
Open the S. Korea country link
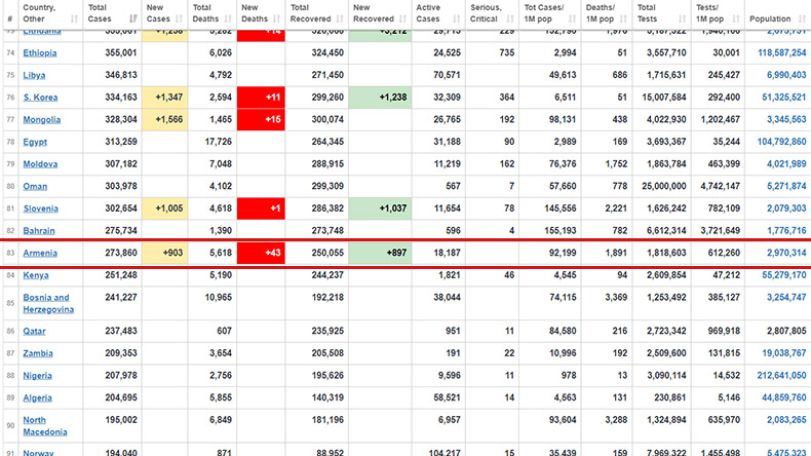[x=40, y=97]
